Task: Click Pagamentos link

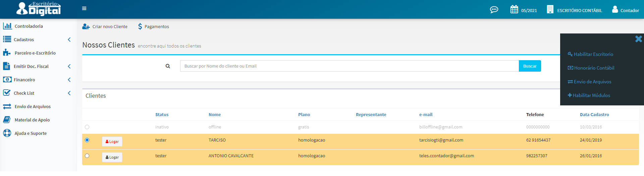Action: pos(157,26)
